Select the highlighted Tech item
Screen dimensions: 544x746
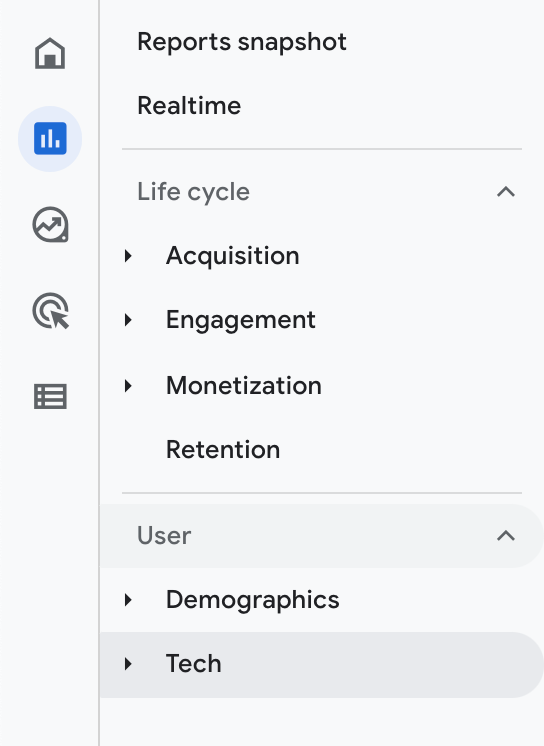321,665
